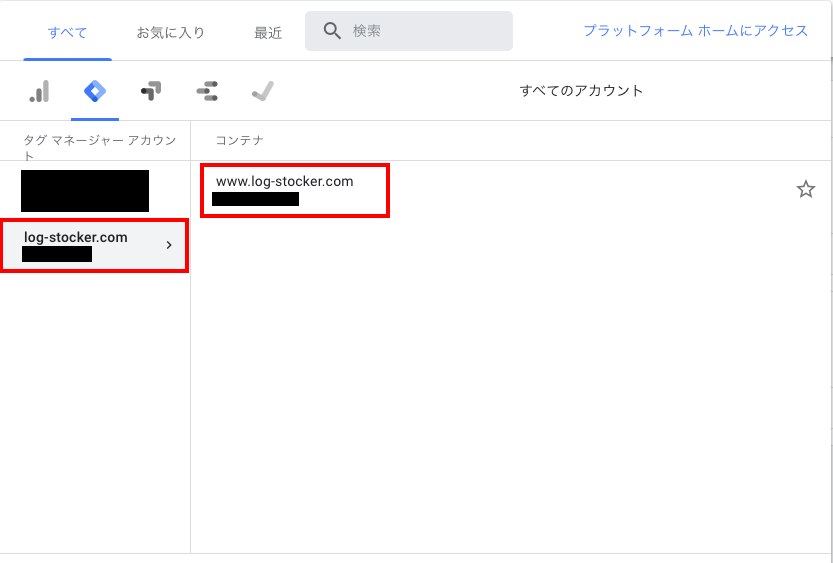Star the www.log-stocker.com container
833x563 pixels.
pos(805,189)
